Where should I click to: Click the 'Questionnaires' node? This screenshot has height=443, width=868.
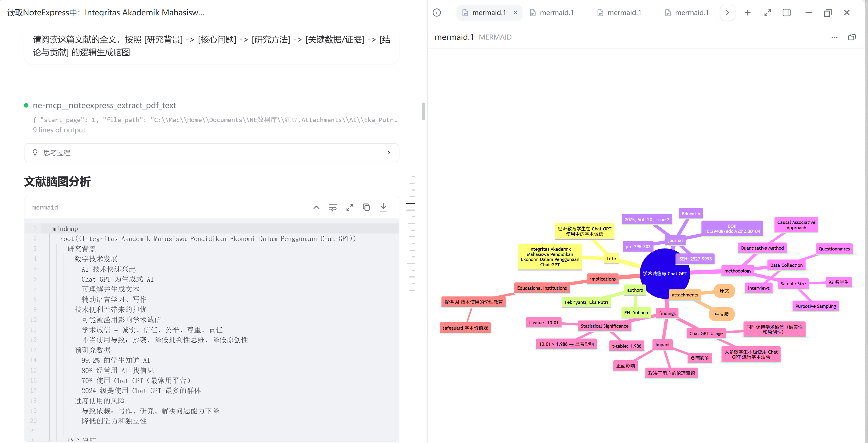tap(834, 249)
